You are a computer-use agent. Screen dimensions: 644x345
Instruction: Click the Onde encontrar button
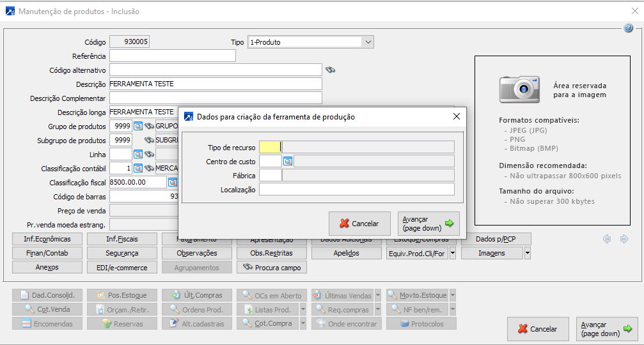[x=346, y=323]
